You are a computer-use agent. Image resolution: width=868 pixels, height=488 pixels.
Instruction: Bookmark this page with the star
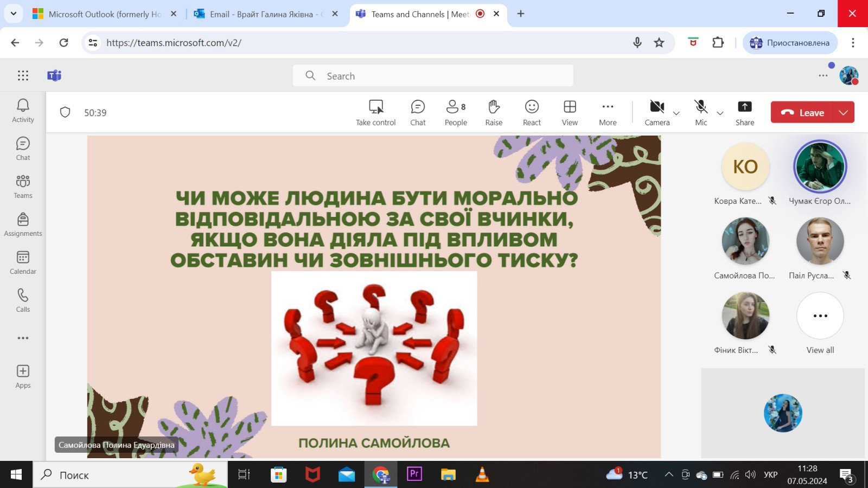click(659, 42)
